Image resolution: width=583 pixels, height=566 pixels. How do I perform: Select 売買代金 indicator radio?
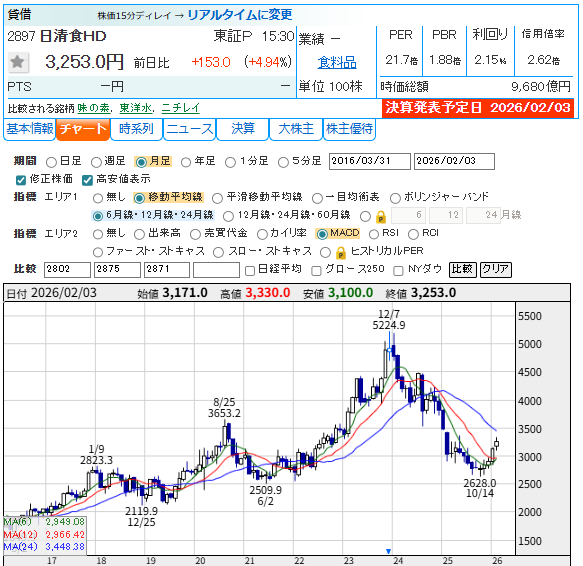click(x=195, y=234)
